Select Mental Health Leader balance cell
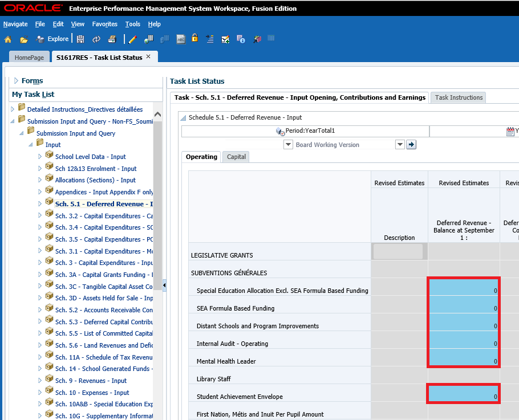Image resolution: width=519 pixels, height=420 pixels. [464, 358]
